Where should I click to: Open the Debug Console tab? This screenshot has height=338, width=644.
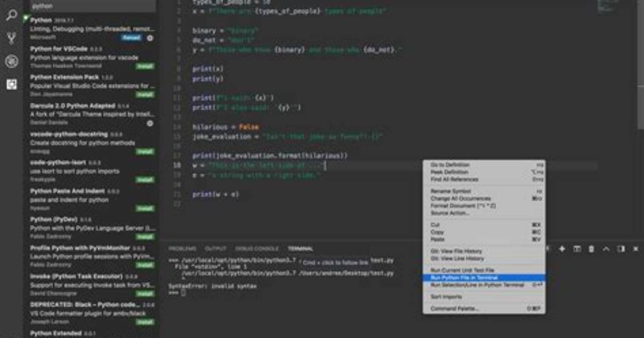(257, 249)
